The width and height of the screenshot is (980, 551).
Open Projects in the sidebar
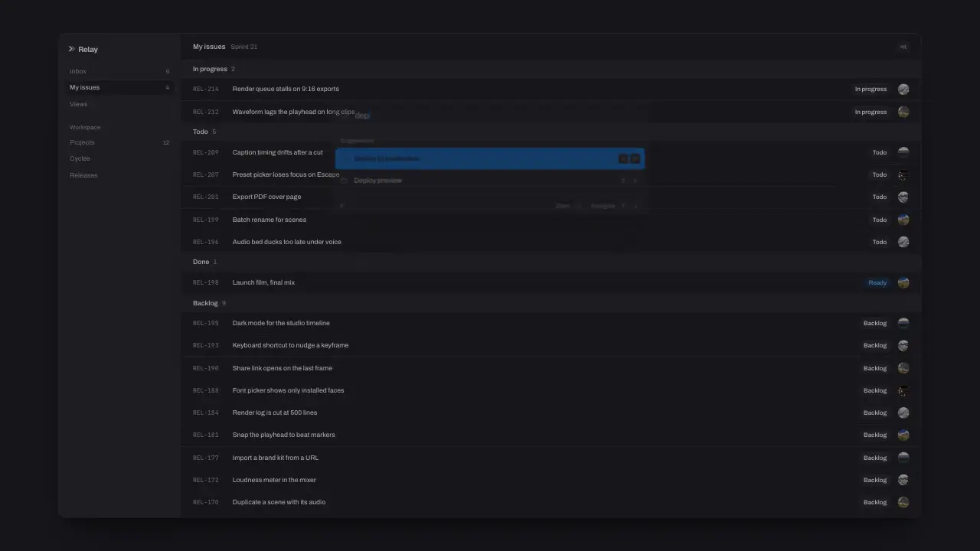tap(119, 142)
